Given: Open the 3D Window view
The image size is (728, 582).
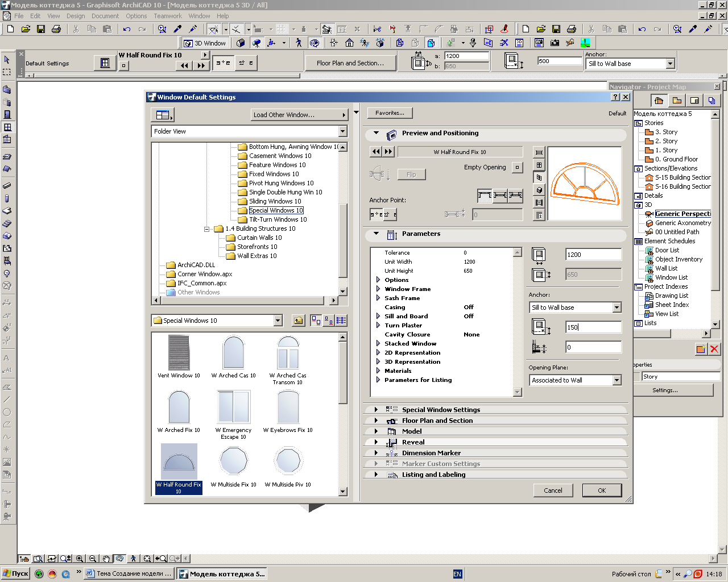Looking at the screenshot, I should pos(205,43).
